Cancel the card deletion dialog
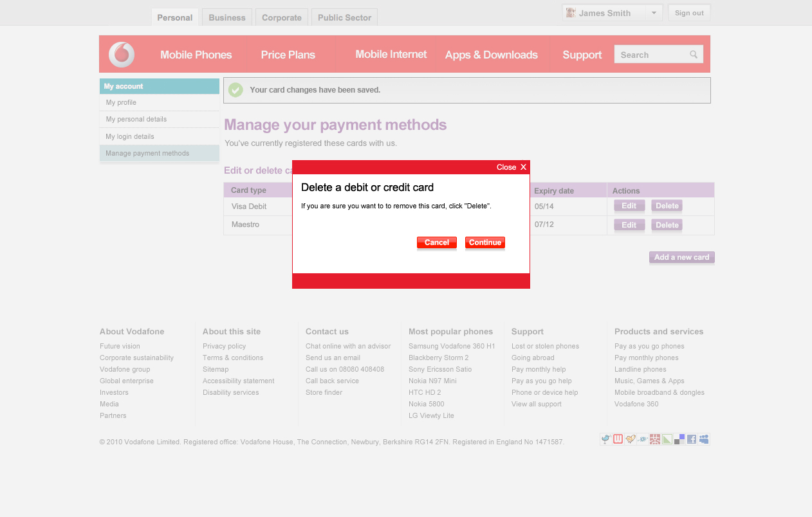This screenshot has width=812, height=517. click(x=437, y=242)
